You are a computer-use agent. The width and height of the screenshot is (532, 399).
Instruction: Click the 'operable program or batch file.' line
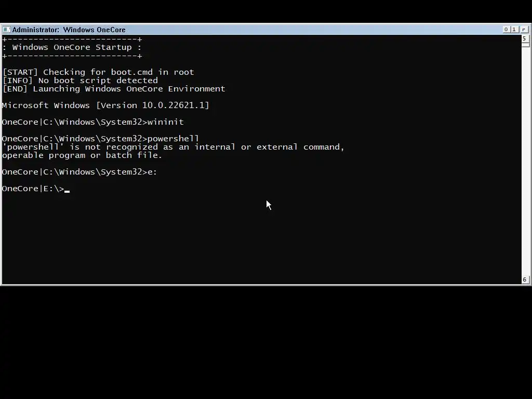click(82, 155)
